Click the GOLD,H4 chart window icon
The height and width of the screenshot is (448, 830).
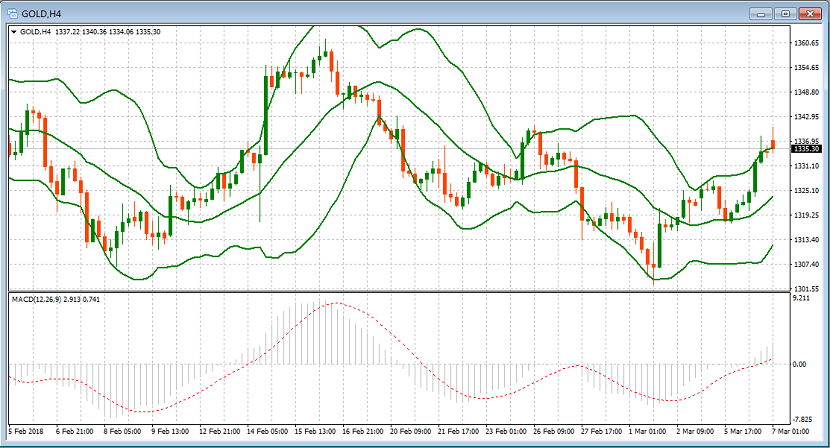[x=13, y=14]
